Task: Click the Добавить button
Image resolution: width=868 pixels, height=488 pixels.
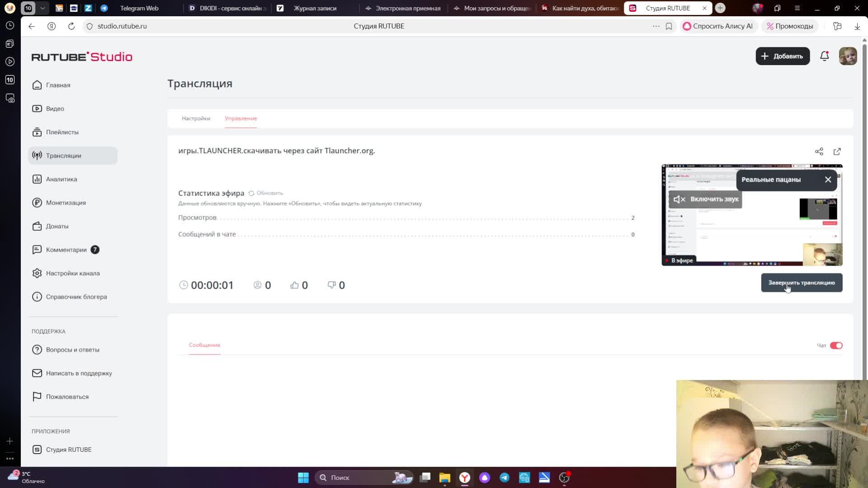Action: coord(782,56)
